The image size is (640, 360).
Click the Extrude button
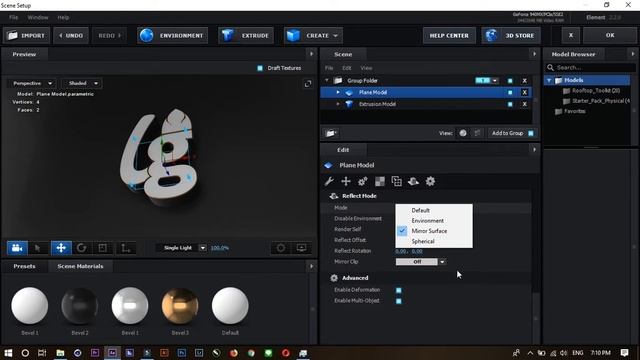246,36
